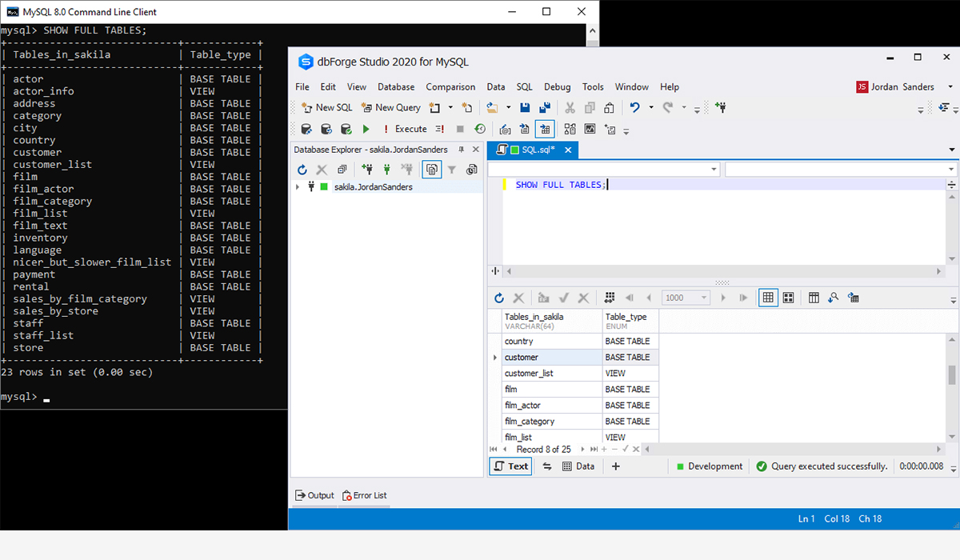Click the Cut scissors icon

pos(570,107)
